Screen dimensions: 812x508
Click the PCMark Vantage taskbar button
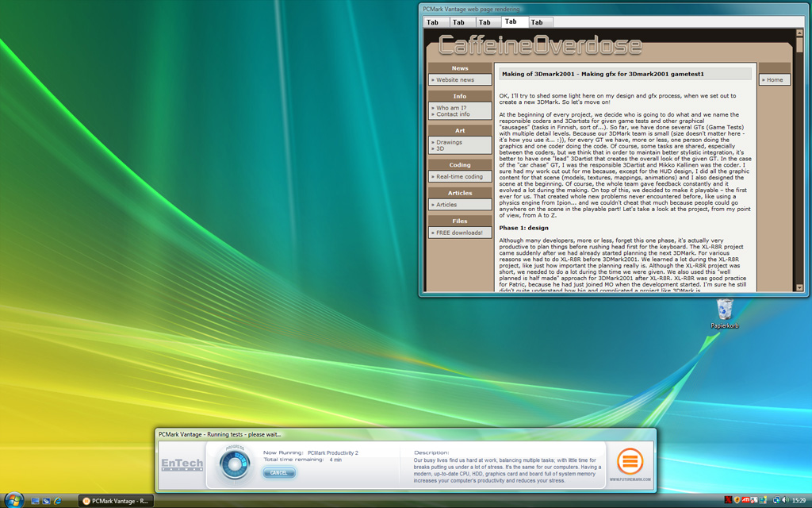117,501
